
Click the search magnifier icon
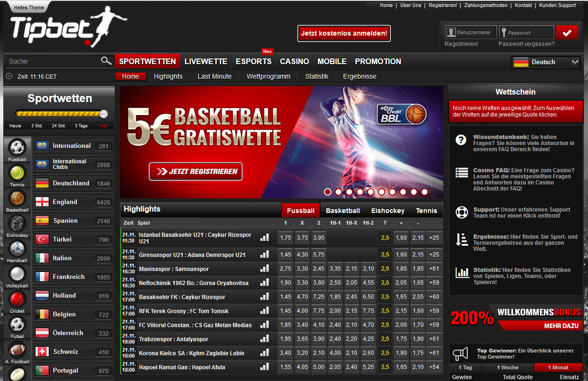click(x=106, y=61)
